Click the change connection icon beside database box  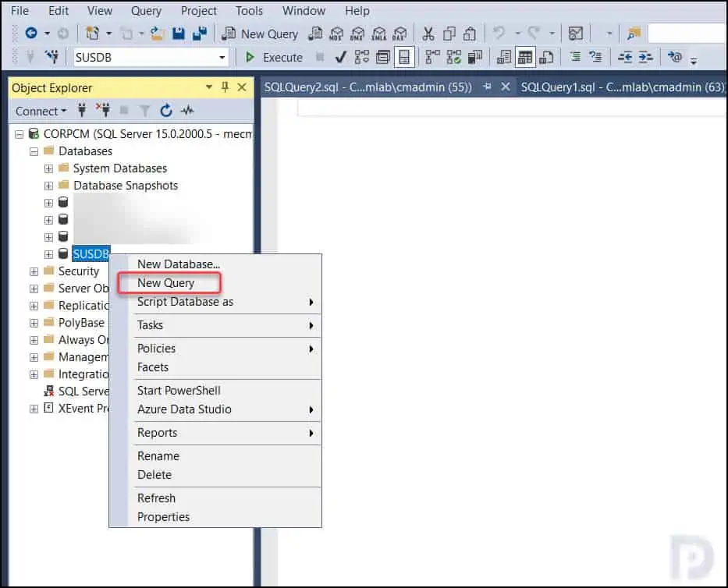click(52, 57)
